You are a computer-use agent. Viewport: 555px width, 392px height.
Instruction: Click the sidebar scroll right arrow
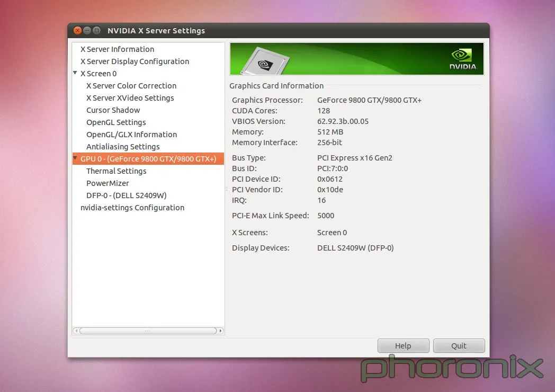[220, 331]
